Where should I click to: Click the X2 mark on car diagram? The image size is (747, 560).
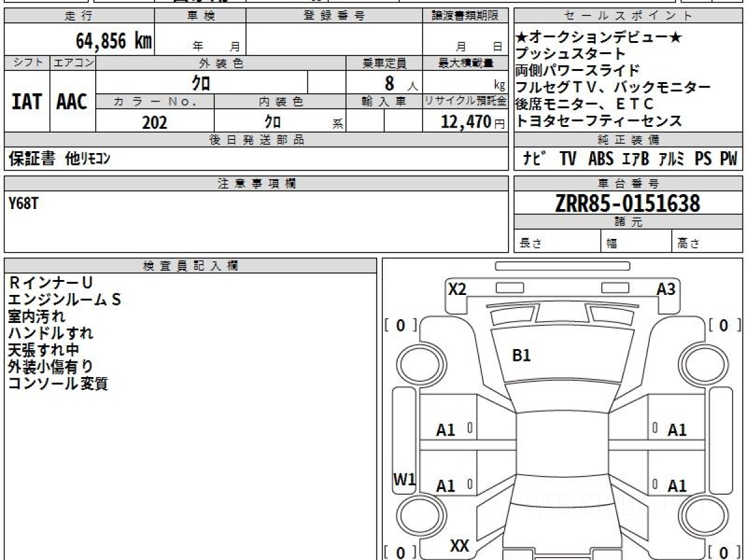458,289
